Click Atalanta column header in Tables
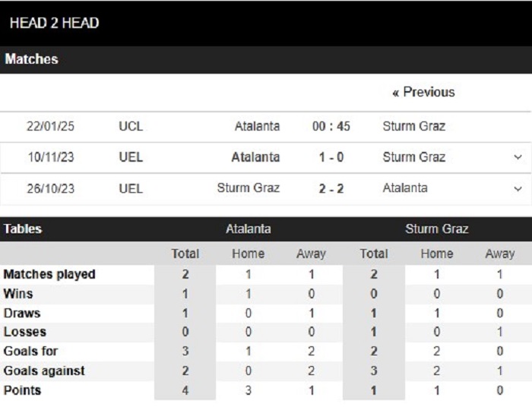 [x=249, y=229]
